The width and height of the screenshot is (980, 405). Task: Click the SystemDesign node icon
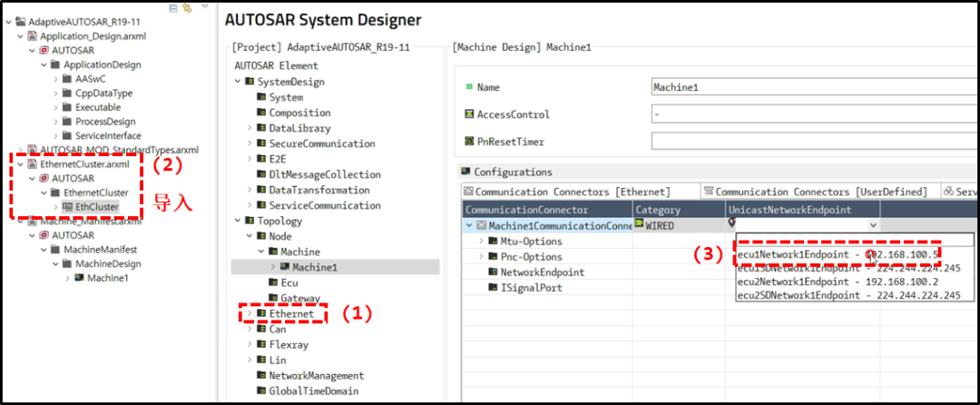(250, 82)
